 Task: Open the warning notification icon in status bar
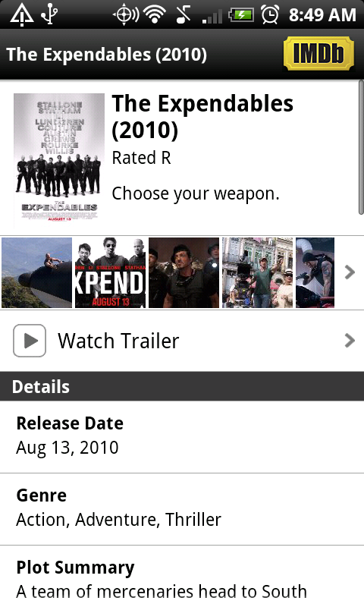point(22,14)
